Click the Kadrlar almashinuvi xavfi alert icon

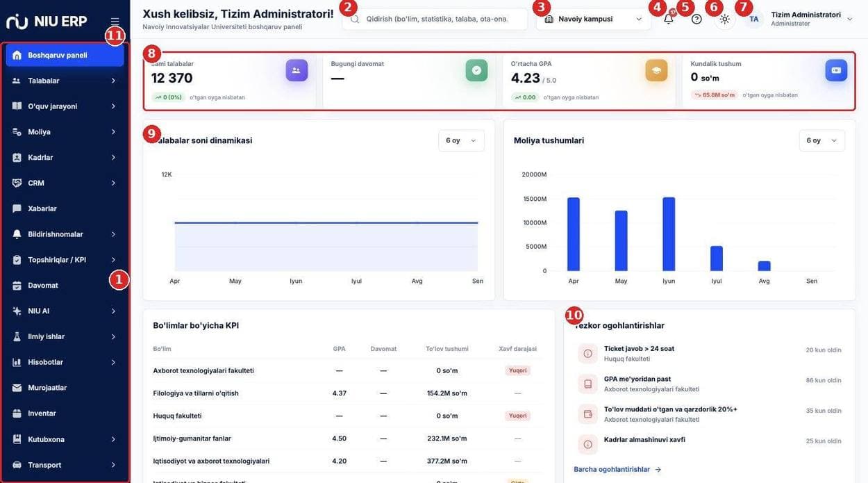(588, 444)
